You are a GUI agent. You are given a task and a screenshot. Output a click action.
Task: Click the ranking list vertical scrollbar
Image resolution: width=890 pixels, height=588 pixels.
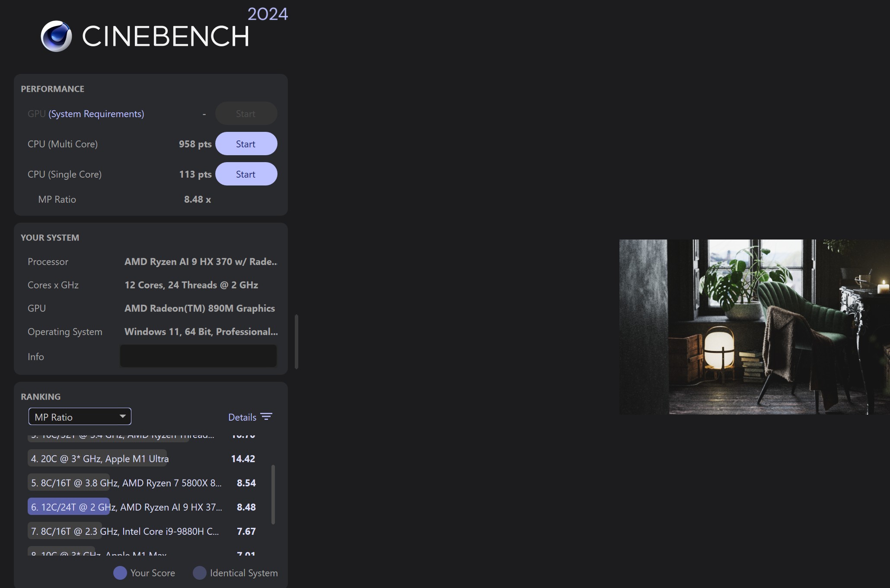[x=273, y=494]
